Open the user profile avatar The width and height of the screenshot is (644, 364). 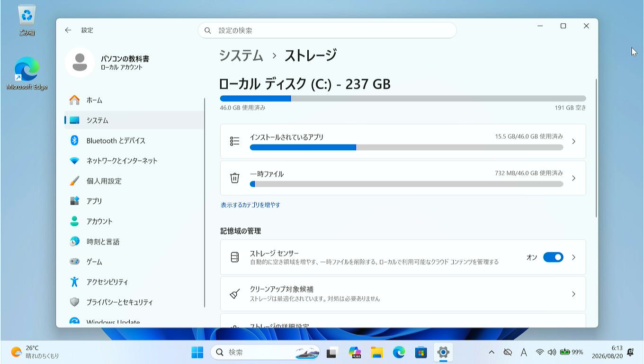pos(80,62)
